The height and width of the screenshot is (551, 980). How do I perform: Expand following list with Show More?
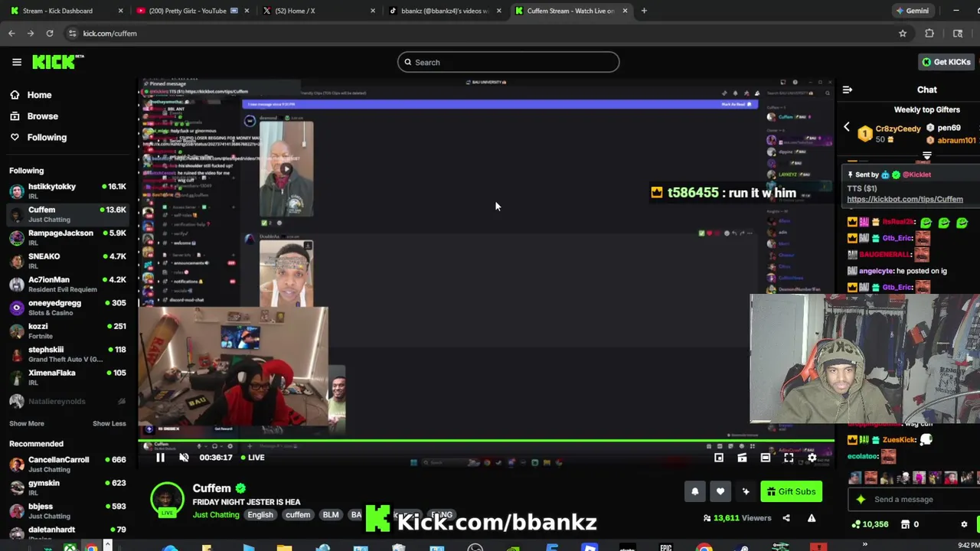click(27, 423)
